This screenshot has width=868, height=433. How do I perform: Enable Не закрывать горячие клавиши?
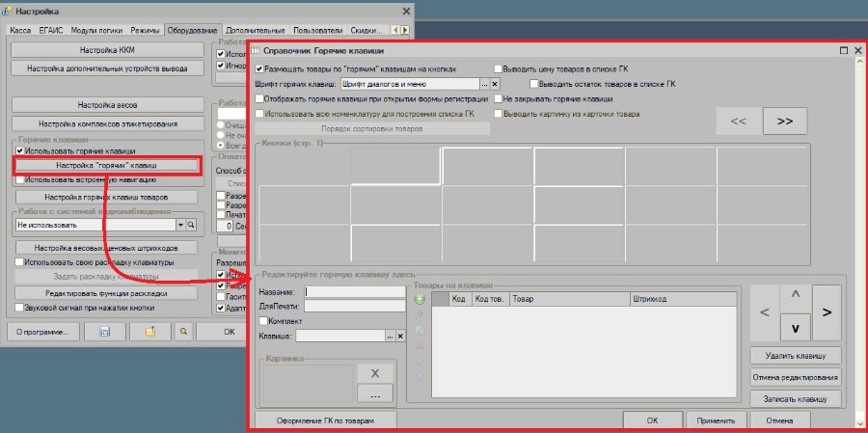499,98
